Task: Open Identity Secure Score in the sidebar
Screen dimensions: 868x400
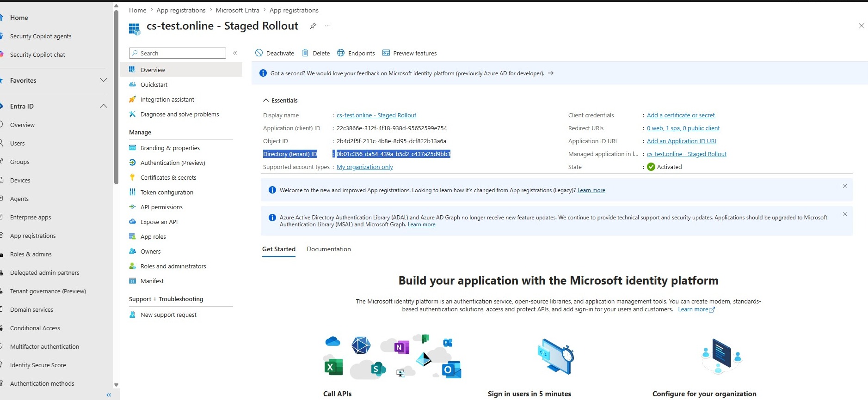Action: point(38,365)
